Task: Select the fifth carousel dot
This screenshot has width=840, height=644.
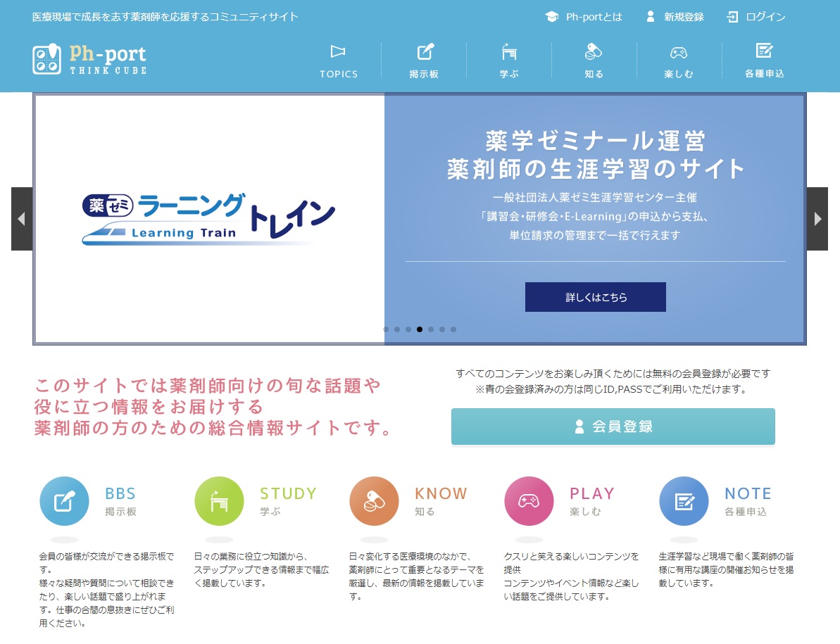Action: (x=431, y=329)
